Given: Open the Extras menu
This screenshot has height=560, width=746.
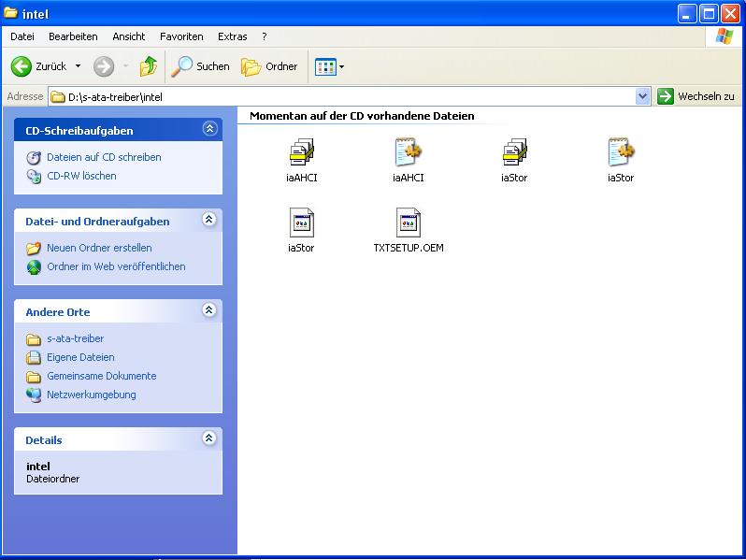Looking at the screenshot, I should pyautogui.click(x=232, y=36).
